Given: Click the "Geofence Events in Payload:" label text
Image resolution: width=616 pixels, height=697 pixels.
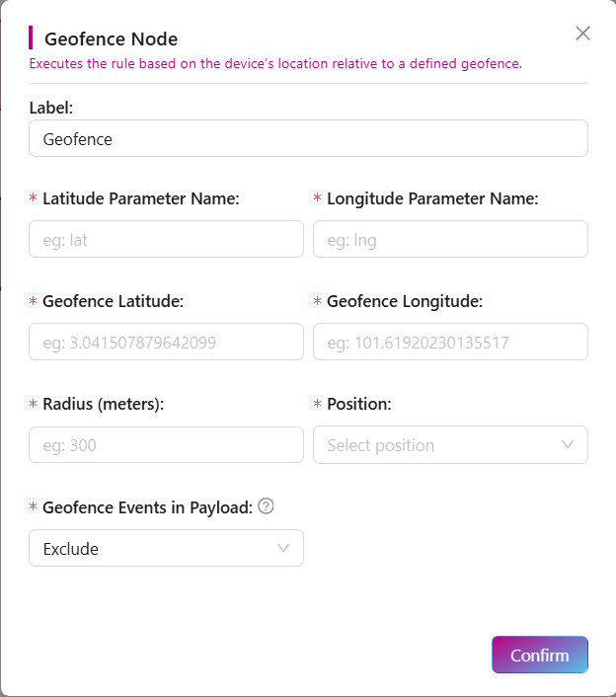Looking at the screenshot, I should (147, 507).
